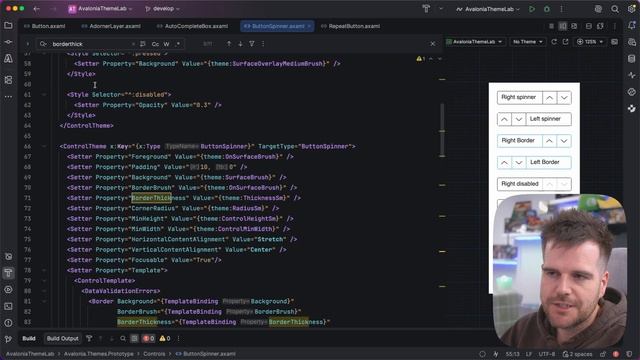
Task: Click Controls in the breadcrumb path
Action: (154, 354)
